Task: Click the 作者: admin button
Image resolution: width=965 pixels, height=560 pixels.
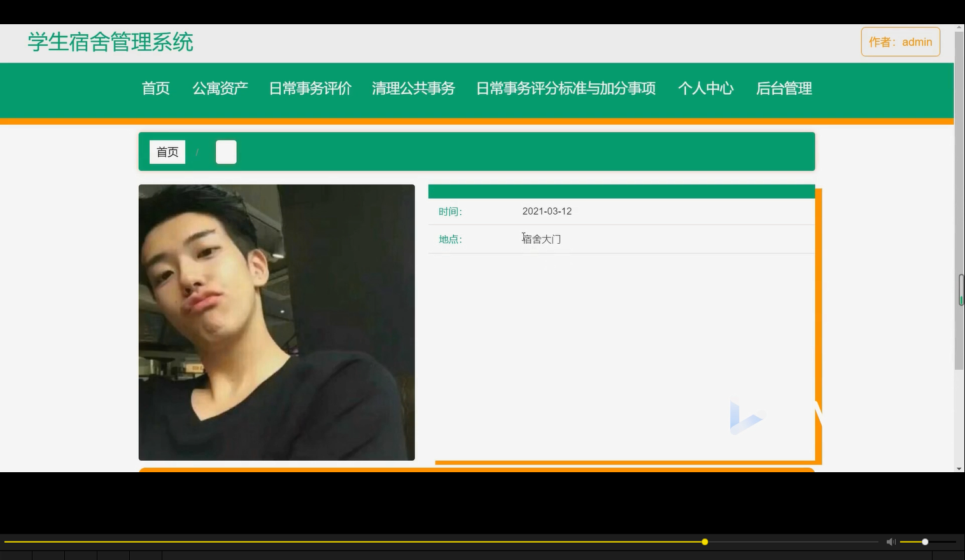Action: pos(900,41)
